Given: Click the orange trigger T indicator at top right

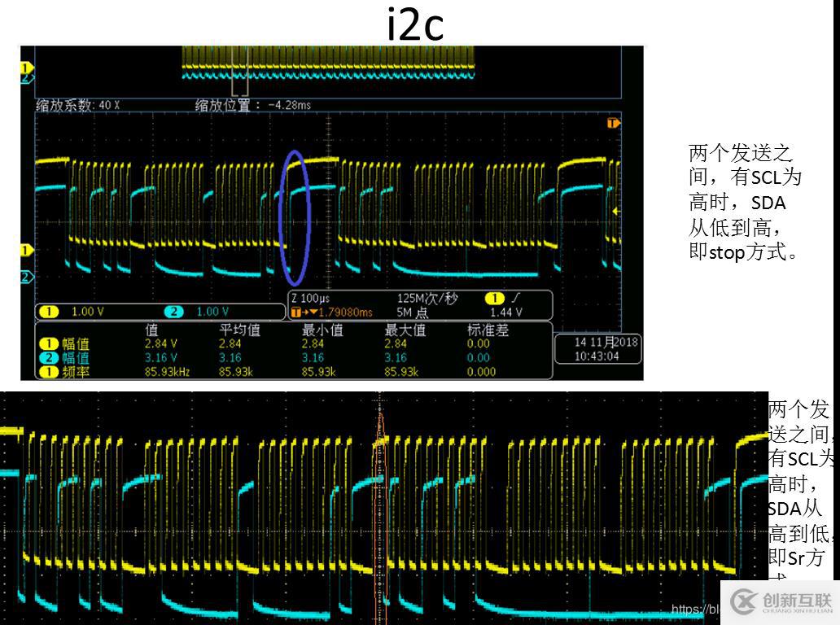Looking at the screenshot, I should tap(613, 123).
